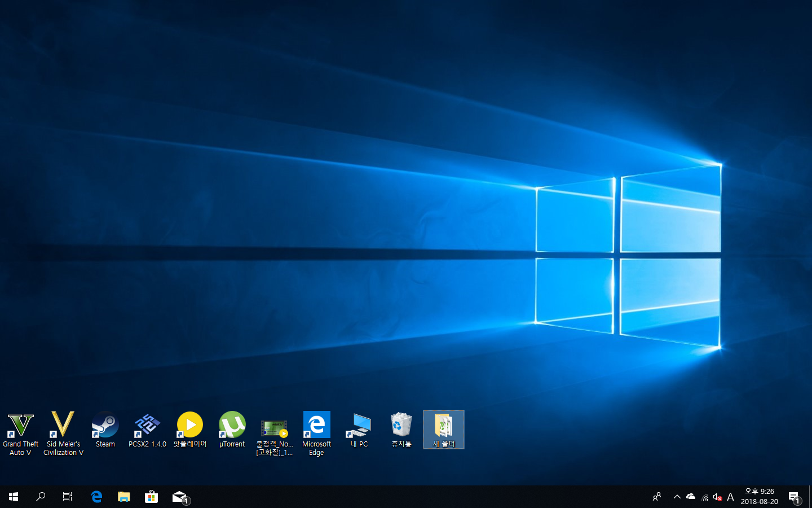Screen dimensions: 812x508
Task: Open Microsoft Store from the taskbar
Action: pyautogui.click(x=151, y=497)
